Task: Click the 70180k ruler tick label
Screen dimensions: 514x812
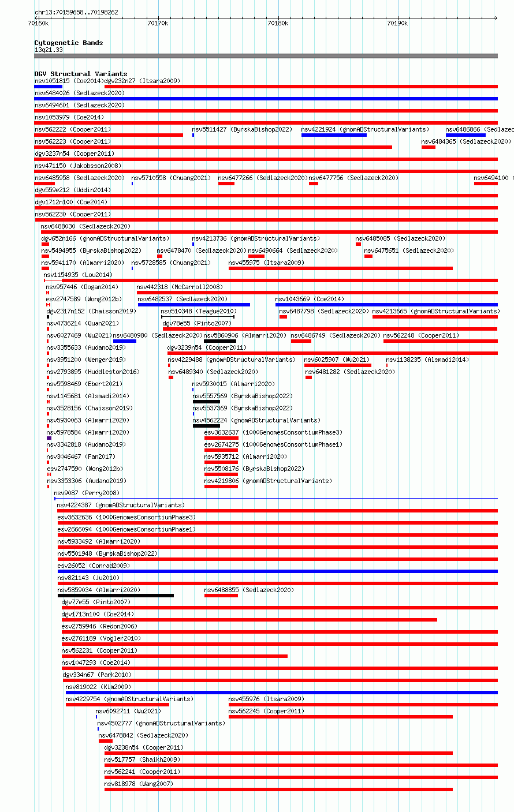Action: point(278,23)
